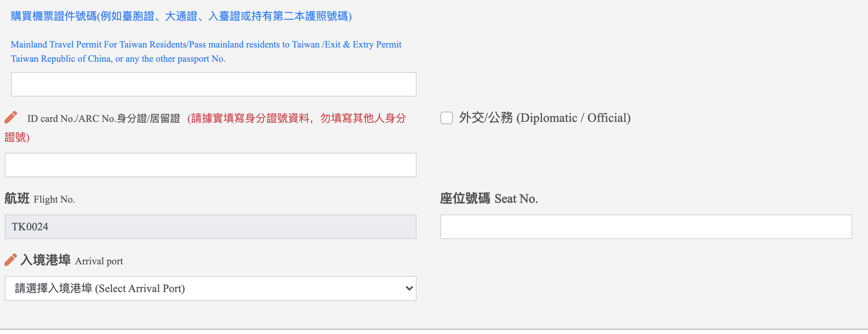Focus the ID card No./ARC No. input field

(211, 165)
